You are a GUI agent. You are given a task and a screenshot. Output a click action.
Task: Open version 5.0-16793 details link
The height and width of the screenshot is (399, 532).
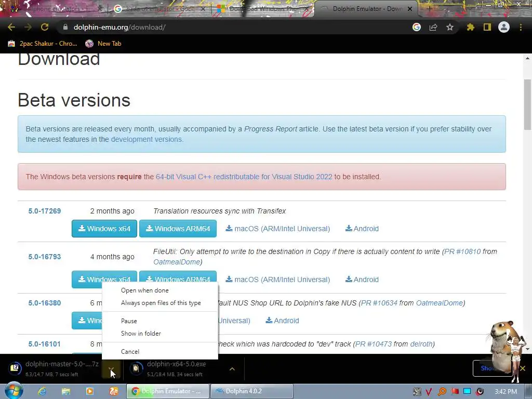(x=45, y=257)
